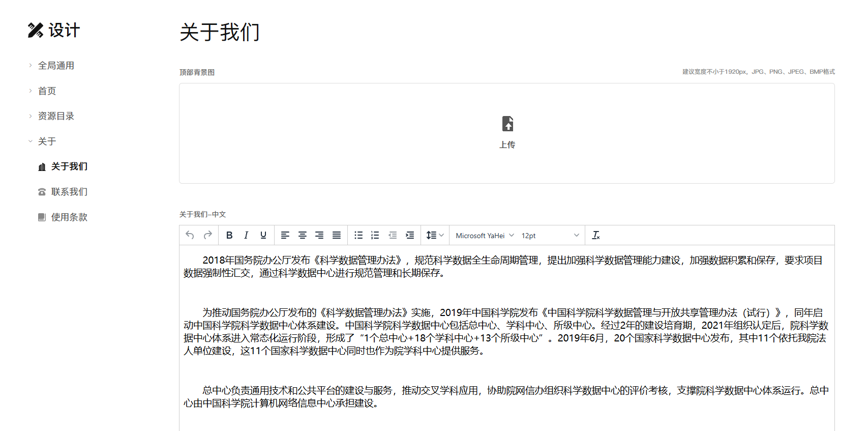Open the 首页 sidebar item
868x431 pixels.
pos(47,91)
